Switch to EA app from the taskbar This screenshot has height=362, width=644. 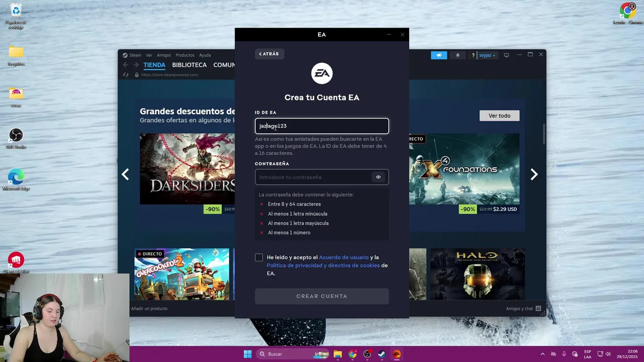click(x=397, y=354)
